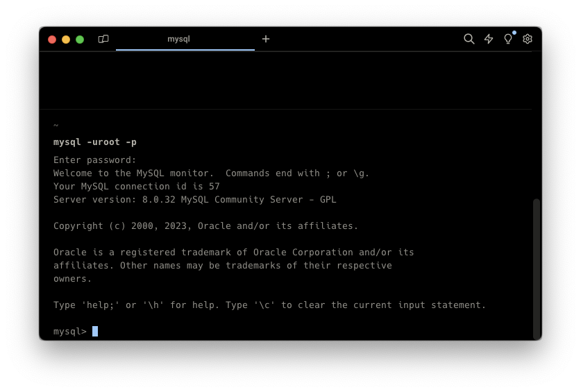The height and width of the screenshot is (392, 581).
Task: Click the lightning bolt icon
Action: point(489,39)
